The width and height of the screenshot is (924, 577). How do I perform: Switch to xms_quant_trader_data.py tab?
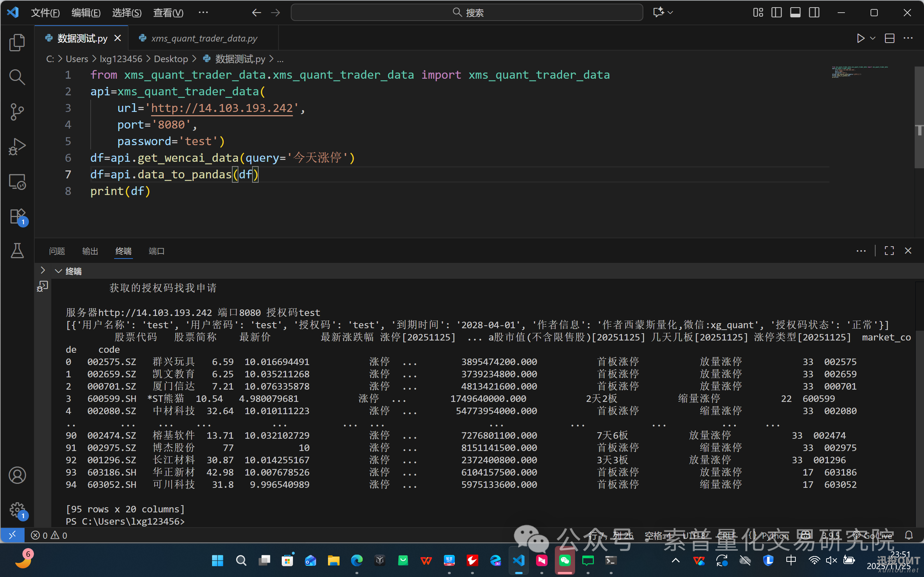(x=204, y=38)
